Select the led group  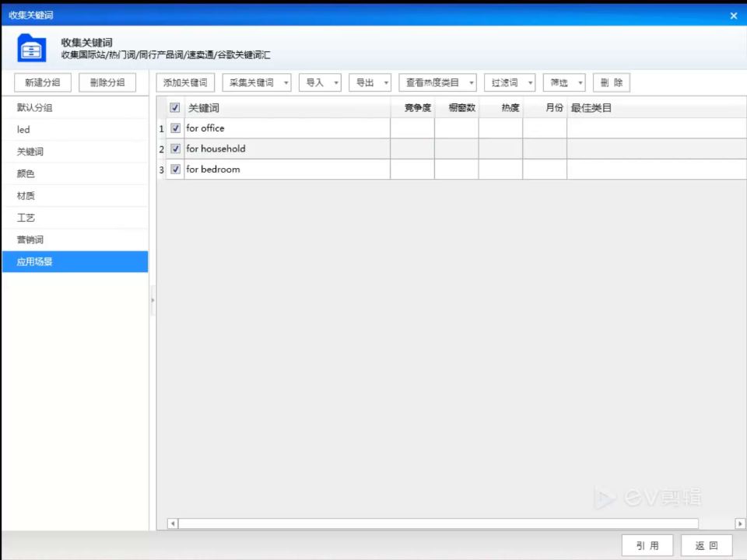(75, 130)
